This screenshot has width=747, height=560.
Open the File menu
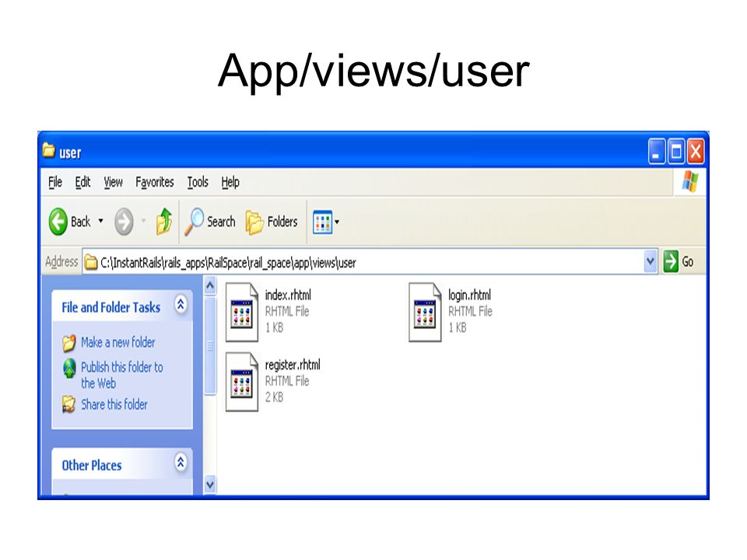(x=55, y=182)
